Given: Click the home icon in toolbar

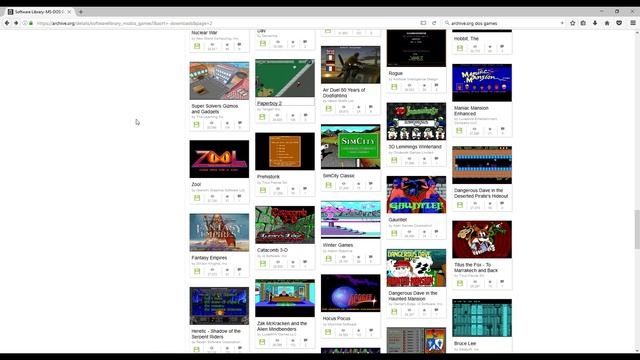Looking at the screenshot, I should (607, 23).
